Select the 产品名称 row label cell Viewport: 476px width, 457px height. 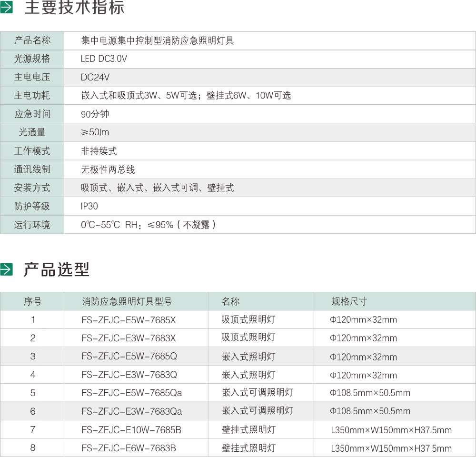[31, 40]
